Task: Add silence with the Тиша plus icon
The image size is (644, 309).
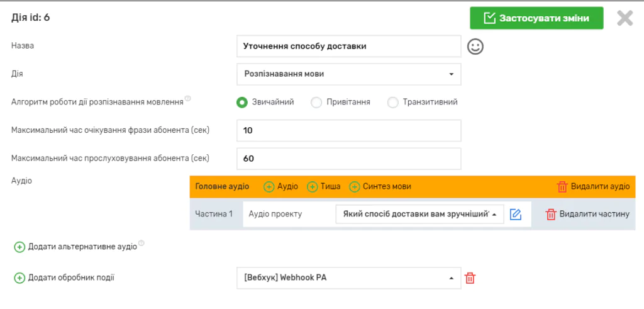Action: (312, 187)
